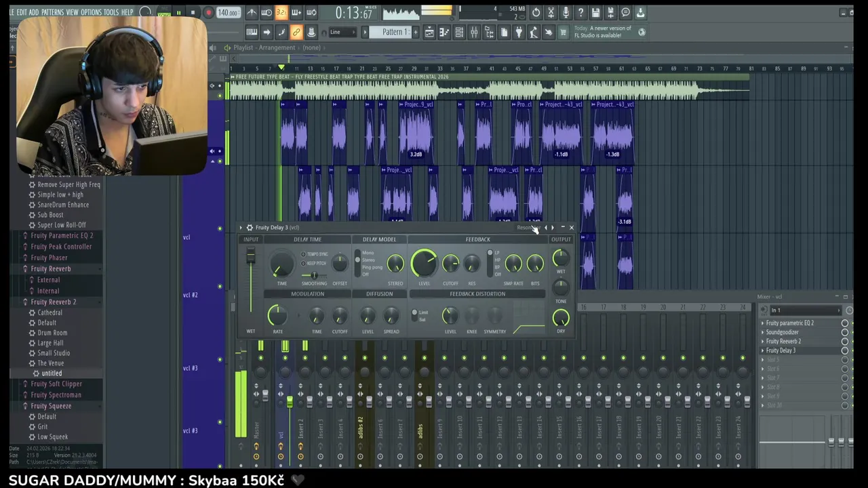
Task: Click the record button in the transport bar
Action: pos(208,12)
